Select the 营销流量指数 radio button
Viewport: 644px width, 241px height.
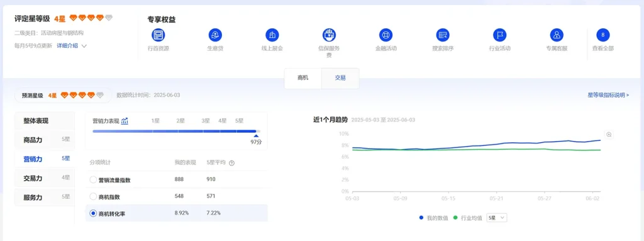93,180
